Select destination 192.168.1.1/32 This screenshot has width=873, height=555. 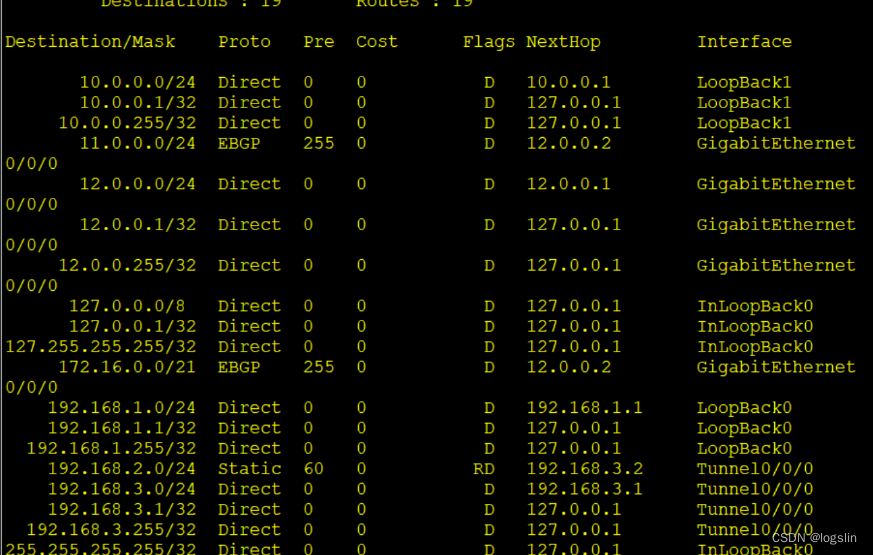(x=122, y=429)
